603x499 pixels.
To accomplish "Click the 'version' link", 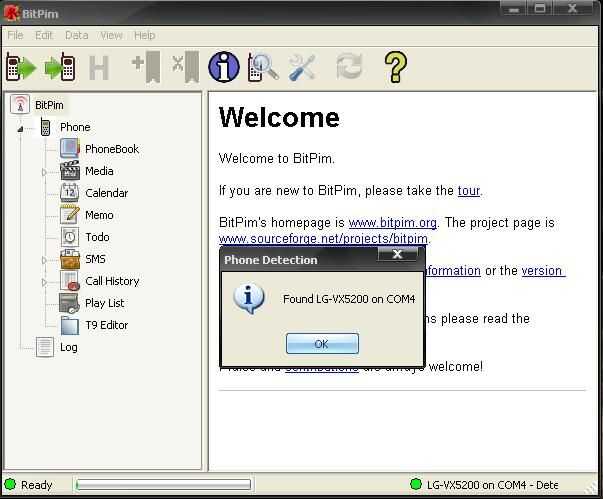I will click(x=542, y=271).
